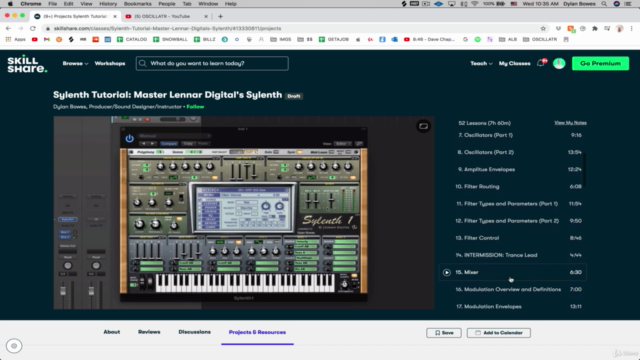Image resolution: width=640 pixels, height=360 pixels.
Task: Open a new browser tab
Action: [220, 16]
